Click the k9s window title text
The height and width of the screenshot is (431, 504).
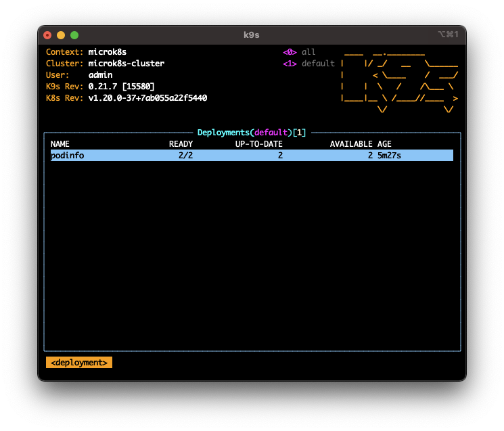(x=252, y=35)
